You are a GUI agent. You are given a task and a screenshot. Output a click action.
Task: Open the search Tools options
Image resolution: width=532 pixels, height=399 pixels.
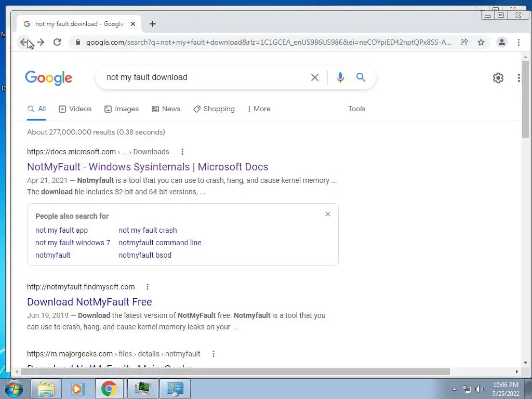tap(356, 109)
